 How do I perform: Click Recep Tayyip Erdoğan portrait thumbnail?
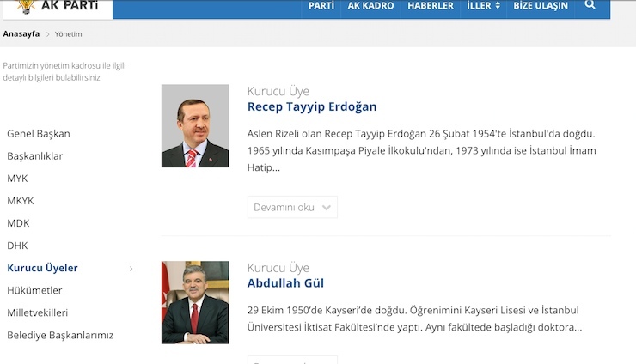pyautogui.click(x=195, y=125)
